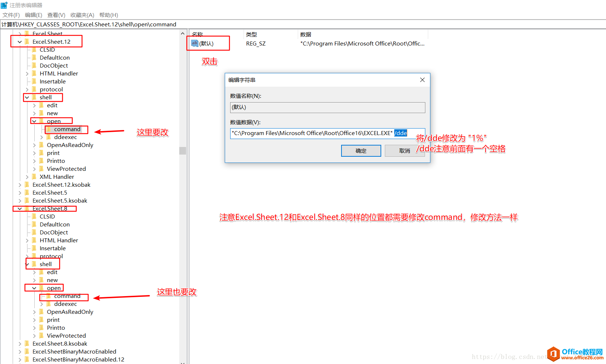Select the open key under Excel.Sheet.12

(54, 121)
